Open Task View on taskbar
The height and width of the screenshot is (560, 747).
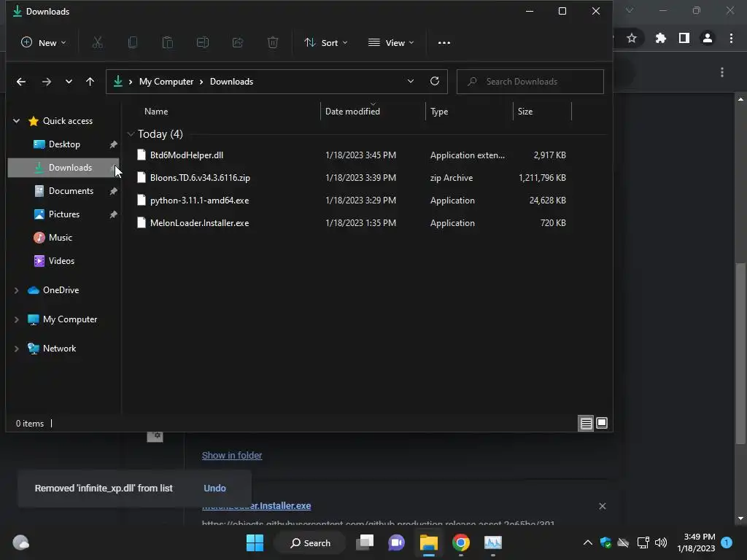coord(365,542)
